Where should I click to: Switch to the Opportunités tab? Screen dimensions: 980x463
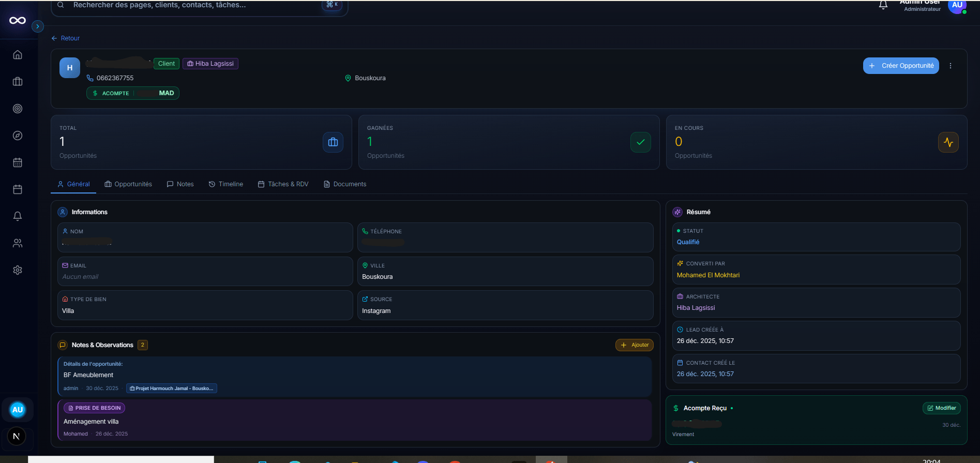128,184
